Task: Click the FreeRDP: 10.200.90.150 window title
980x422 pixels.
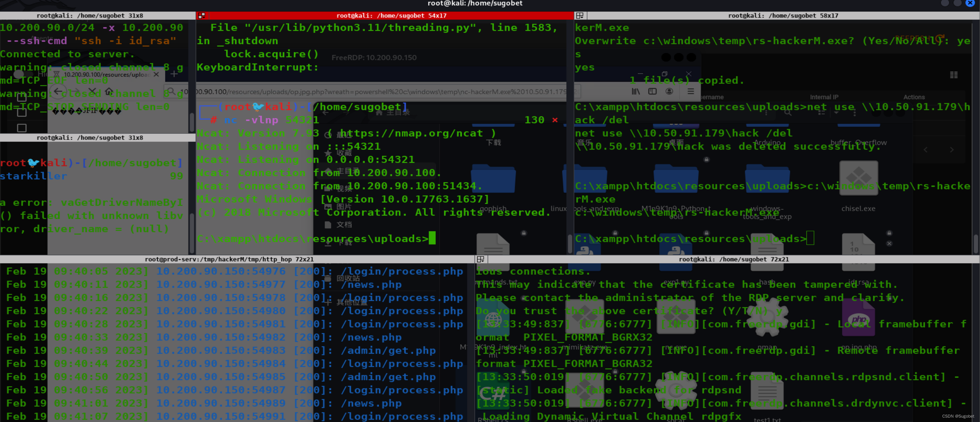Action: [x=374, y=57]
